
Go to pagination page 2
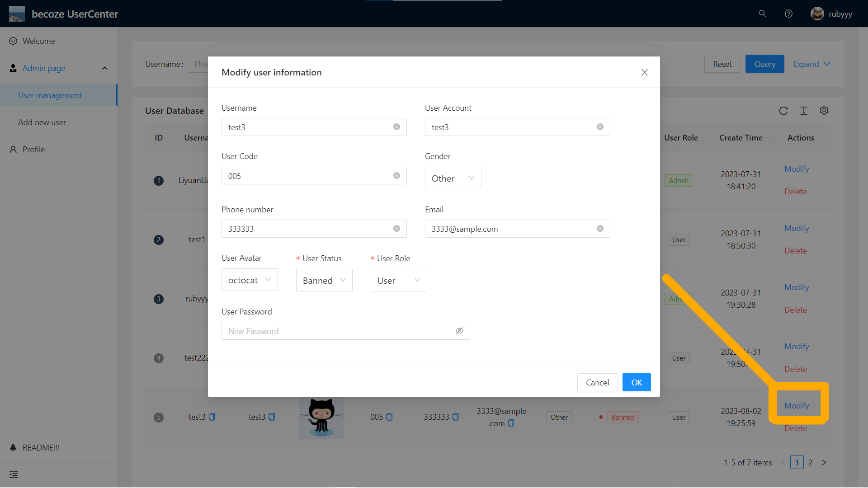810,462
